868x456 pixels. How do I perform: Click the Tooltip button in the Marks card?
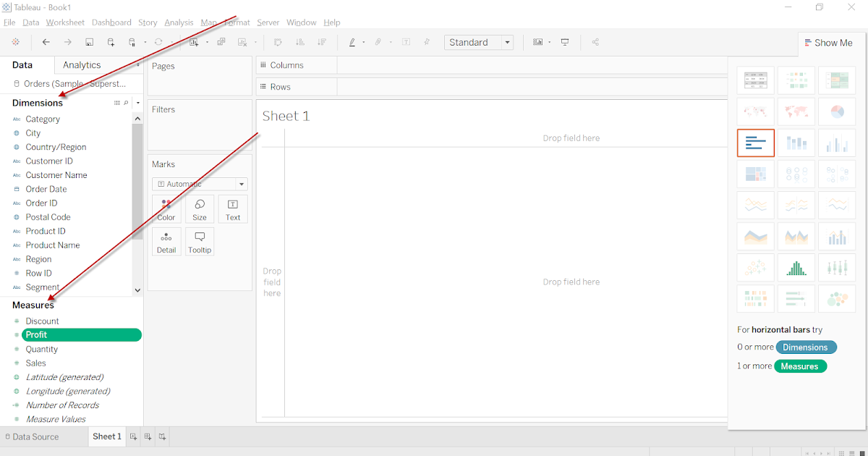point(200,241)
